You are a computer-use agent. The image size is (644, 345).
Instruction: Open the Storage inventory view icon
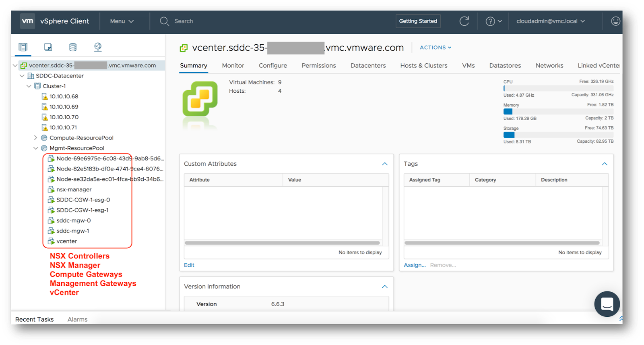[x=73, y=47]
